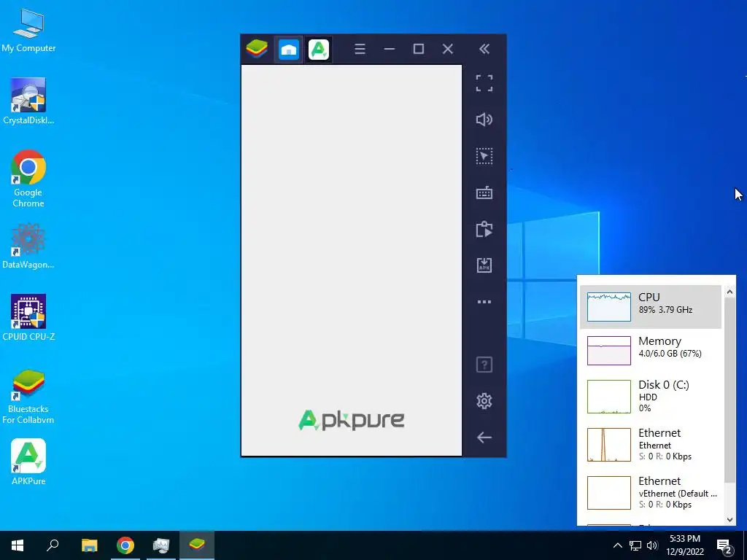Click BlueStacks taskbar icon
747x560 pixels.
(x=197, y=545)
